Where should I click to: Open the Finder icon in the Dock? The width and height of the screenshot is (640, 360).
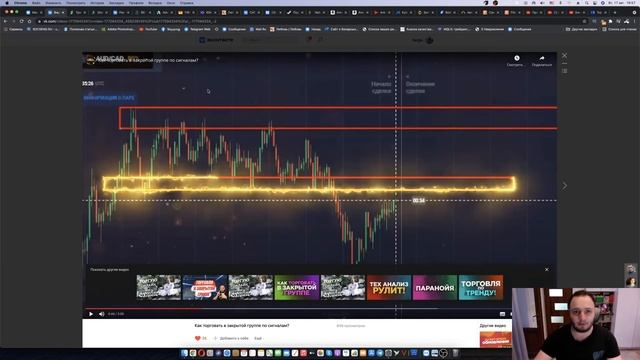click(184, 353)
